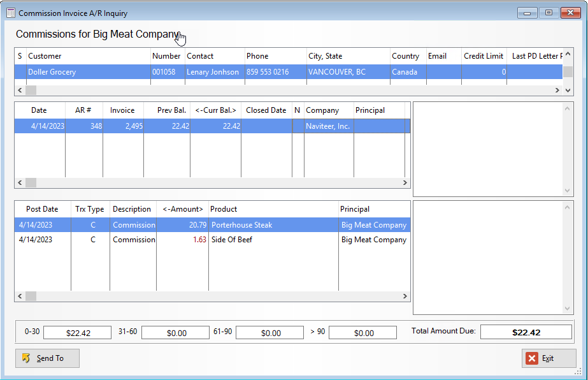Image resolution: width=588 pixels, height=380 pixels.
Task: Click the > 90 days aging field
Action: tap(362, 333)
